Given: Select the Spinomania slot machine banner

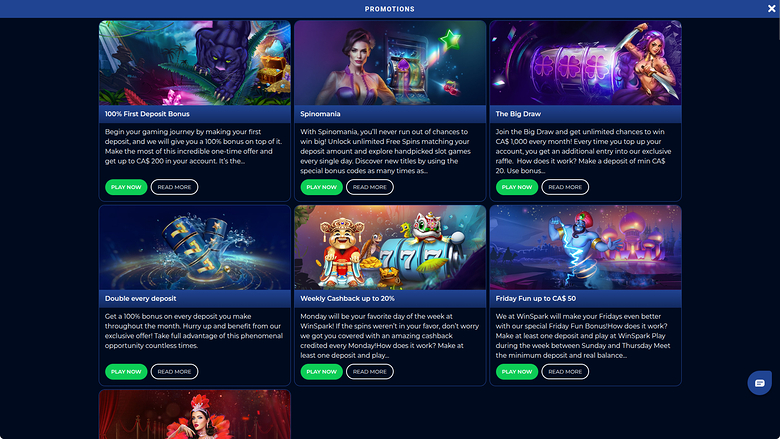Looking at the screenshot, I should pyautogui.click(x=390, y=63).
